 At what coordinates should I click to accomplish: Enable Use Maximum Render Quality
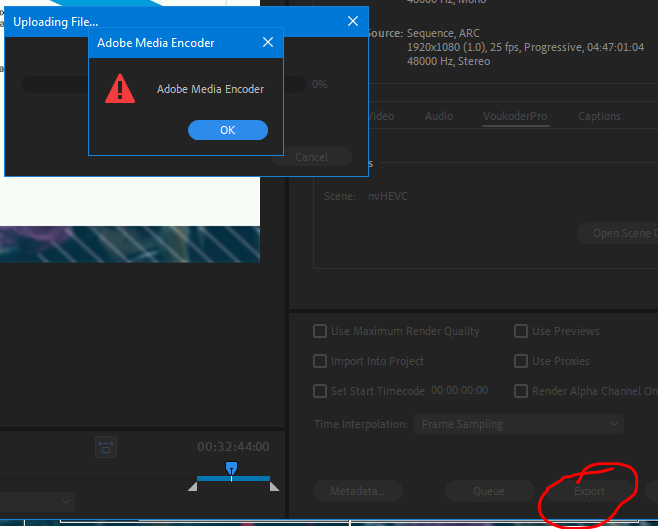[x=320, y=331]
